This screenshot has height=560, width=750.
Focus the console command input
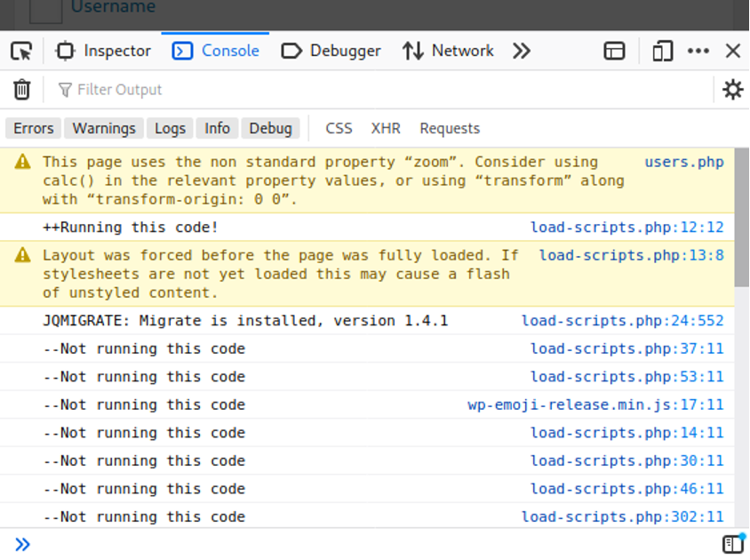376,544
